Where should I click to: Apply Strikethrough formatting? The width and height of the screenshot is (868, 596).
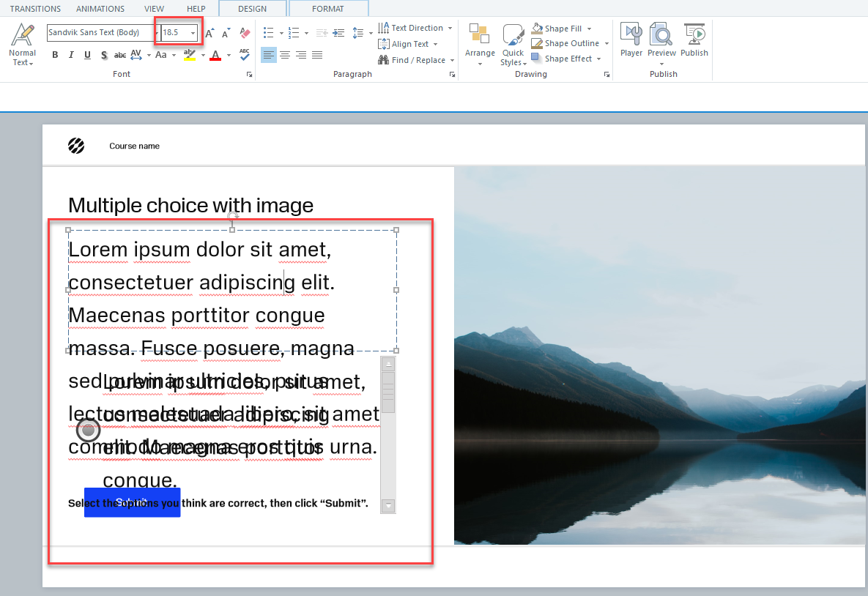[x=119, y=55]
